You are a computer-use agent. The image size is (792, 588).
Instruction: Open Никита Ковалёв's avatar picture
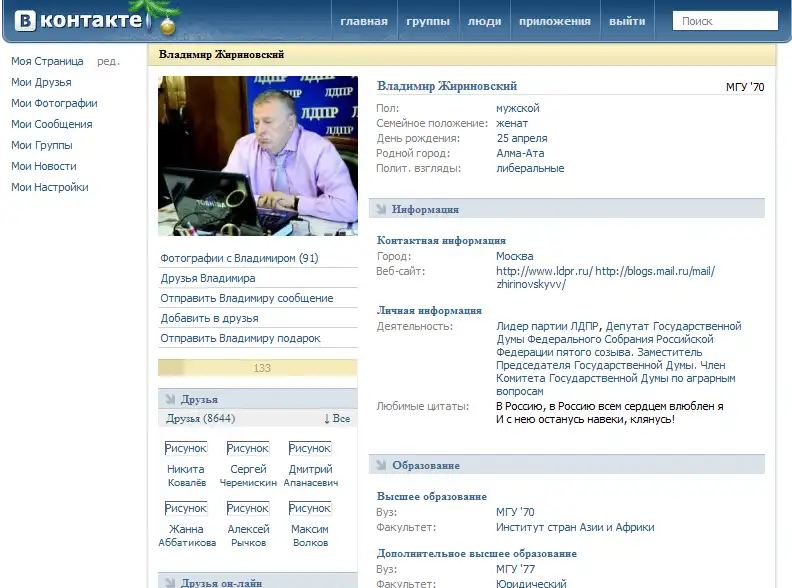[x=186, y=448]
